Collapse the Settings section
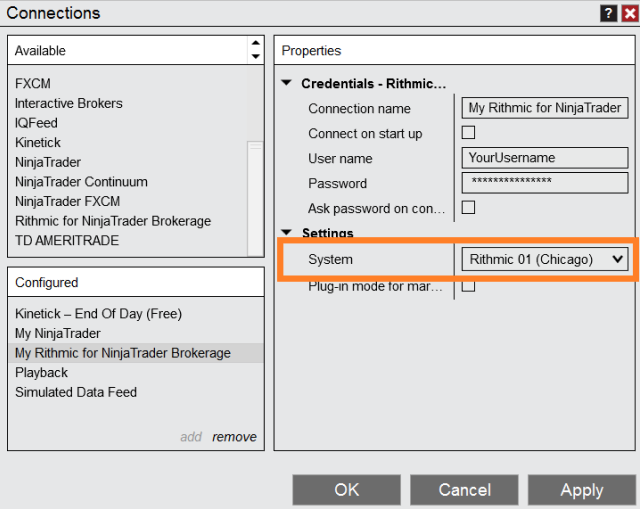This screenshot has width=640, height=509. [x=287, y=232]
